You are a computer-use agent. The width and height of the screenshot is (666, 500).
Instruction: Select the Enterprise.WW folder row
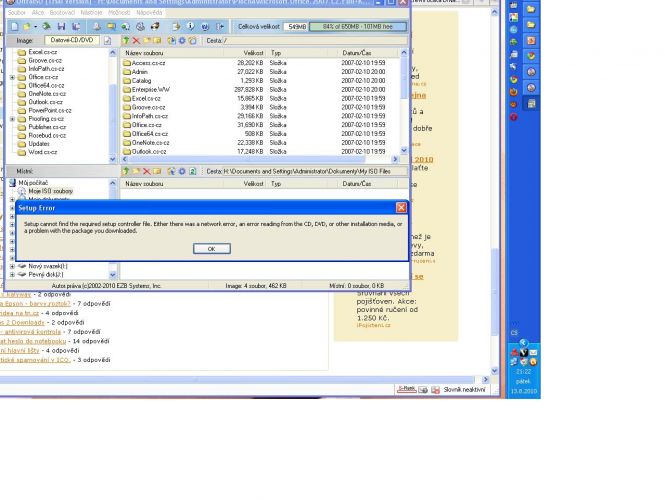click(x=259, y=90)
